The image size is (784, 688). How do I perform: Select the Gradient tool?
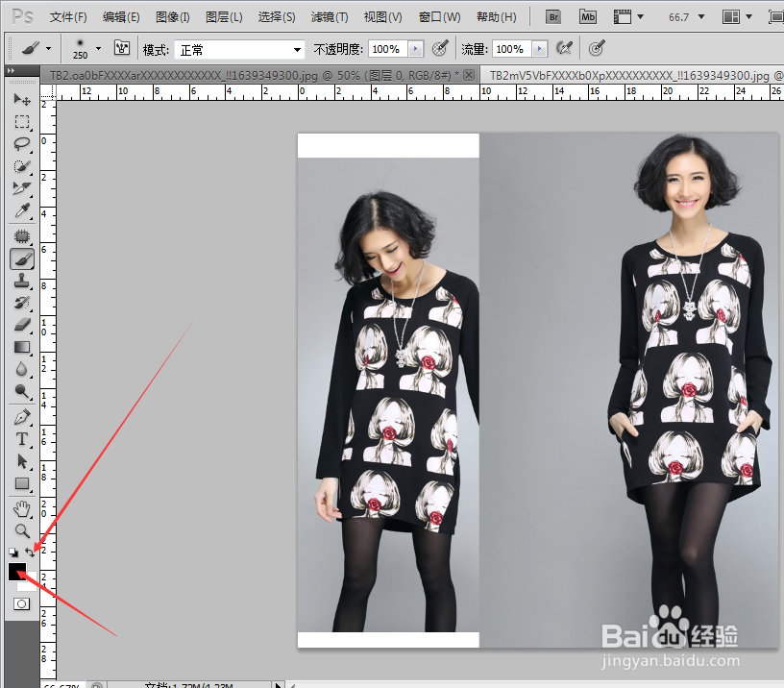pos(21,347)
